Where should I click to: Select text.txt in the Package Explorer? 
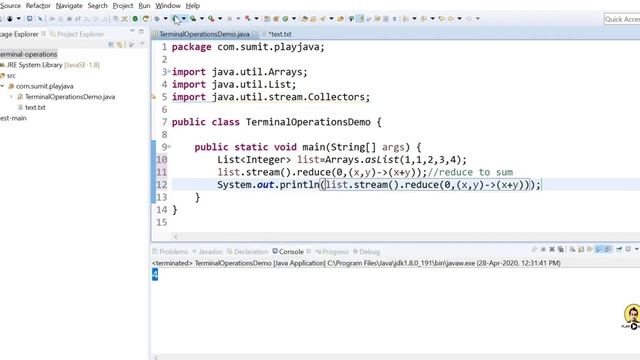coord(35,107)
